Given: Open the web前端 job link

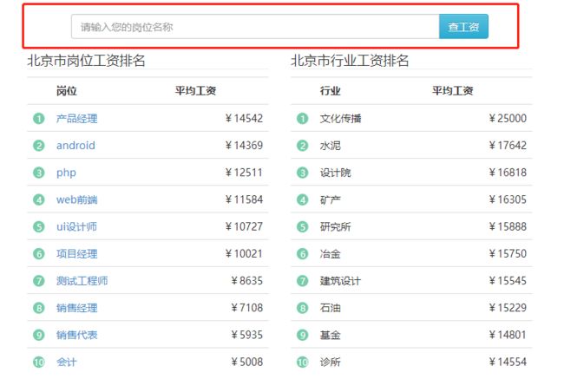Looking at the screenshot, I should click(x=76, y=199).
